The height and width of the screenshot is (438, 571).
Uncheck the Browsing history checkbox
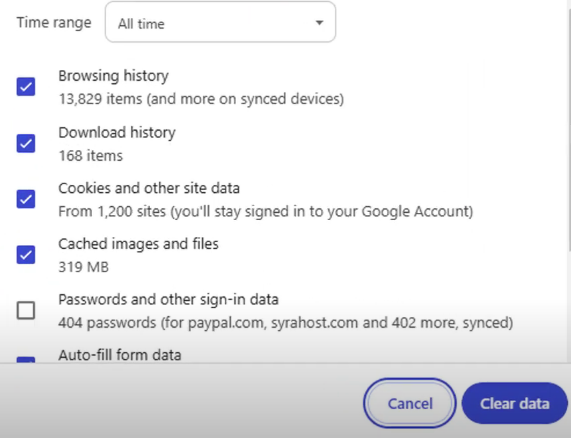click(x=26, y=87)
